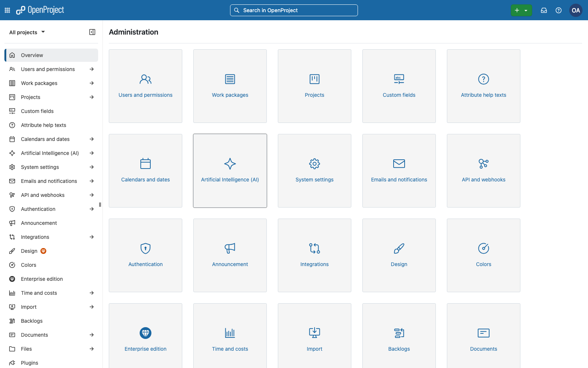The image size is (588, 368).
Task: Click the Documents card icon
Action: click(x=484, y=333)
